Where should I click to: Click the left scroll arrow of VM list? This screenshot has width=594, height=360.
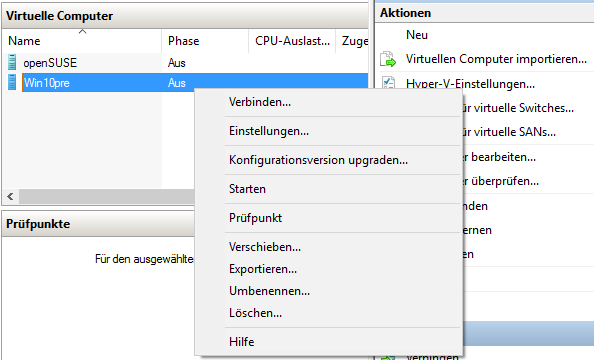[x=11, y=196]
